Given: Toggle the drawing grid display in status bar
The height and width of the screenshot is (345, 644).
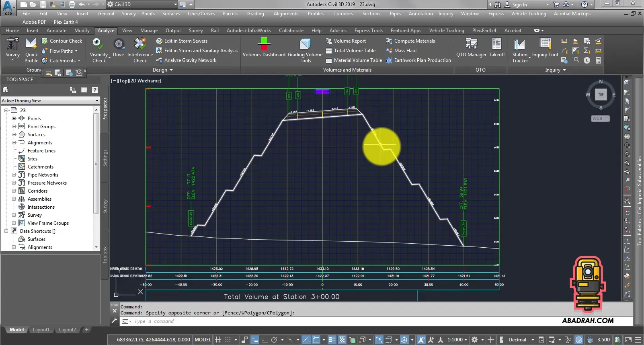Looking at the screenshot, I should pyautogui.click(x=218, y=340).
